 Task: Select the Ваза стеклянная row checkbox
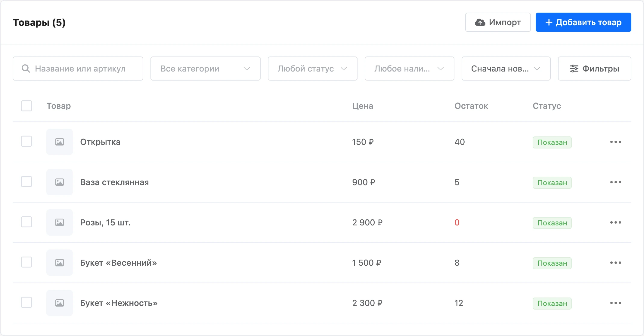(26, 182)
